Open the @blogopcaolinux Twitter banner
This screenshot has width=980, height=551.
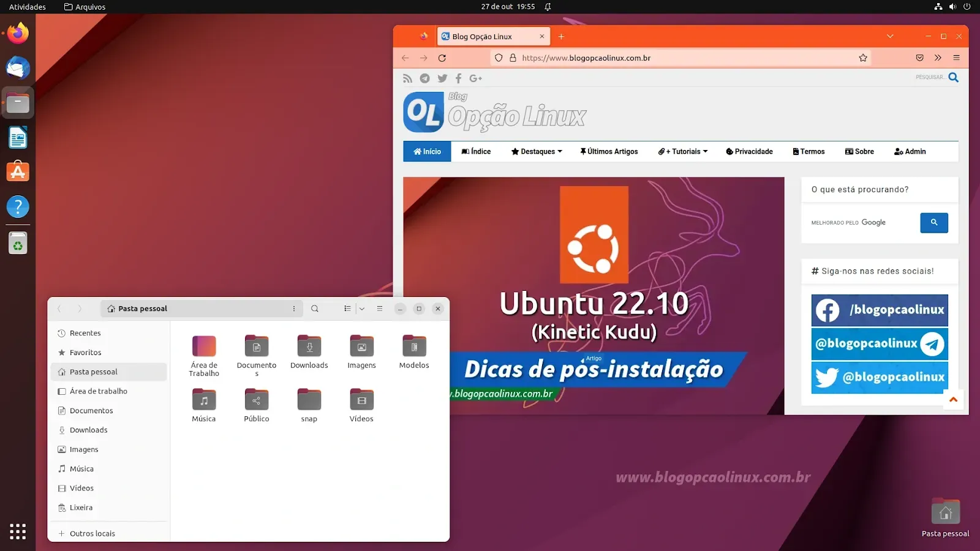click(880, 377)
